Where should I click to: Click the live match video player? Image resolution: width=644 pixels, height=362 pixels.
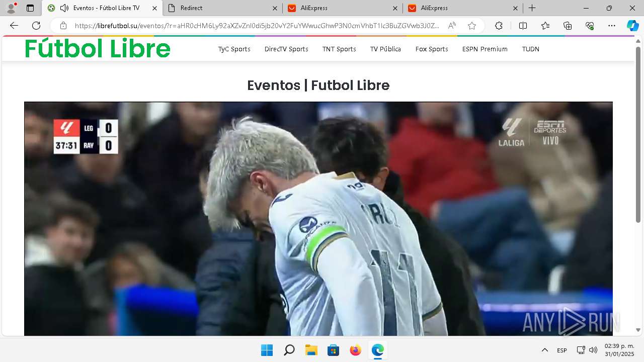pyautogui.click(x=318, y=219)
